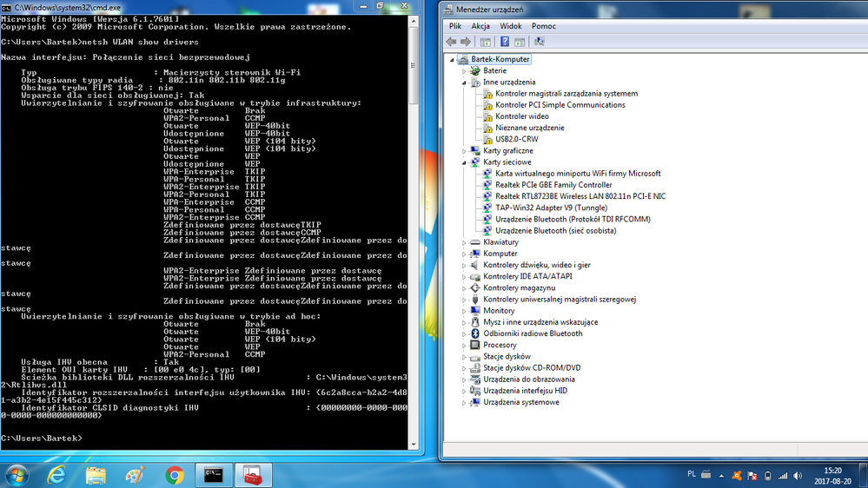Open Google Chrome from the taskbar
The image size is (868, 488).
click(175, 475)
